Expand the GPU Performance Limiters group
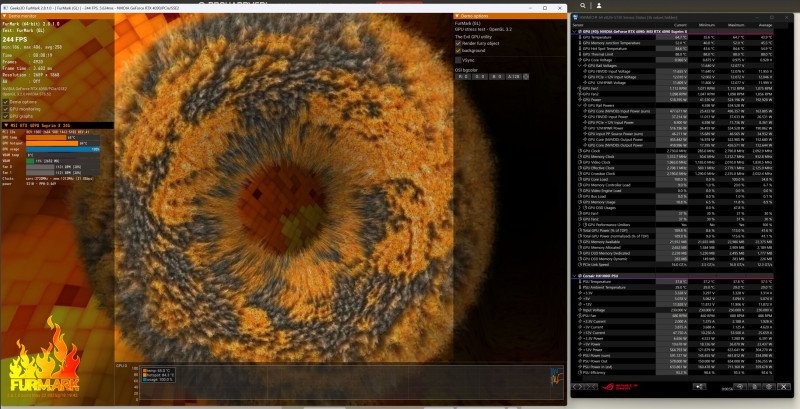 click(x=580, y=224)
